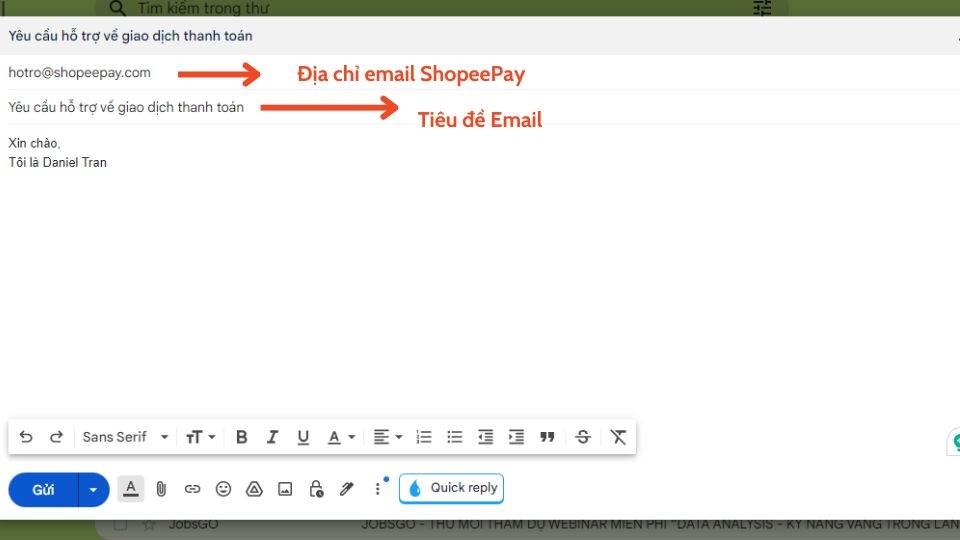Insert an emoji
Viewport: 960px width, 540px height.
[x=223, y=489]
